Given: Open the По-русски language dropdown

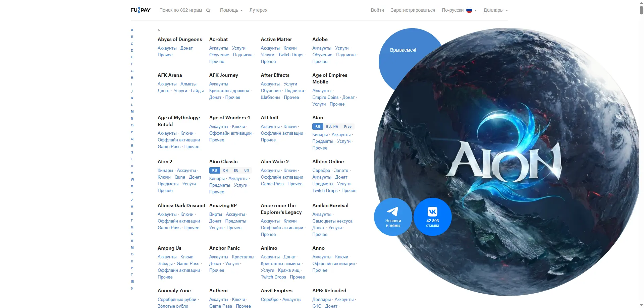Looking at the screenshot, I should 459,10.
